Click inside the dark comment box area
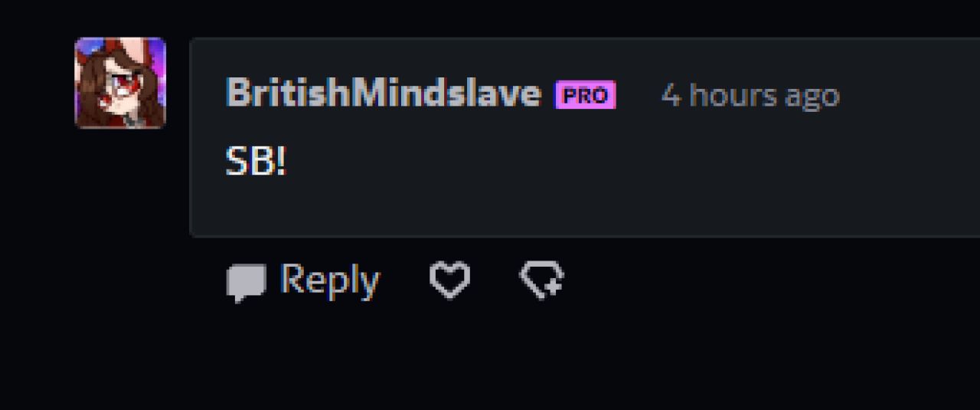The height and width of the screenshot is (410, 980). point(585,138)
